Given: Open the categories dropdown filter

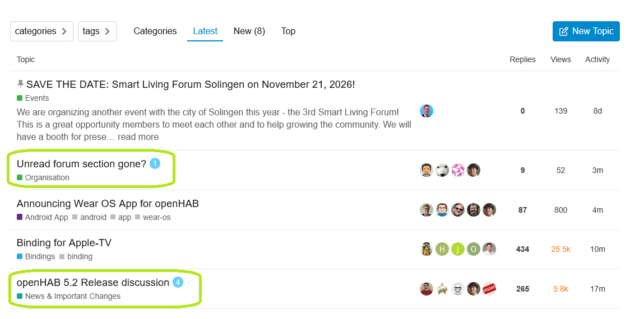Looking at the screenshot, I should 41,31.
